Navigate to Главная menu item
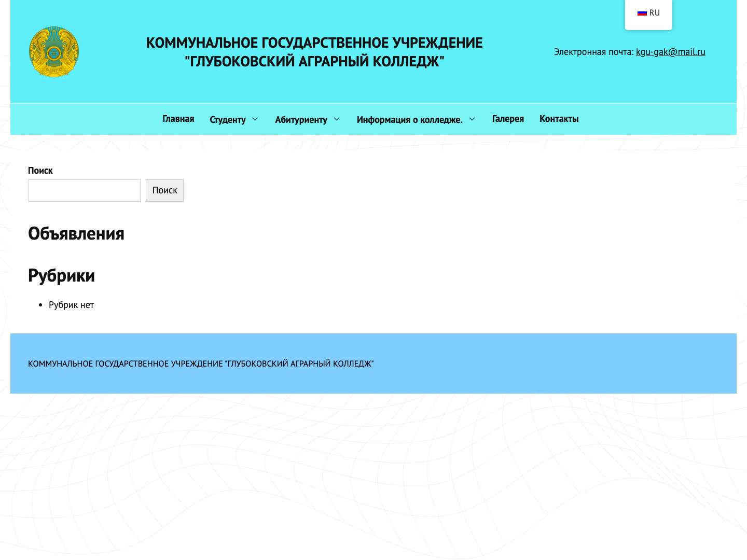Screen dimensions: 747x560 (178, 119)
